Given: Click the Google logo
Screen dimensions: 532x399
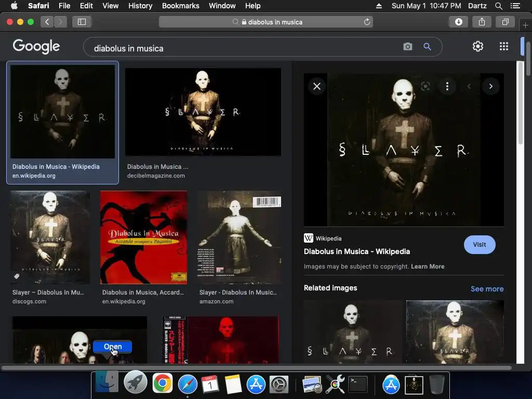Looking at the screenshot, I should [x=36, y=46].
